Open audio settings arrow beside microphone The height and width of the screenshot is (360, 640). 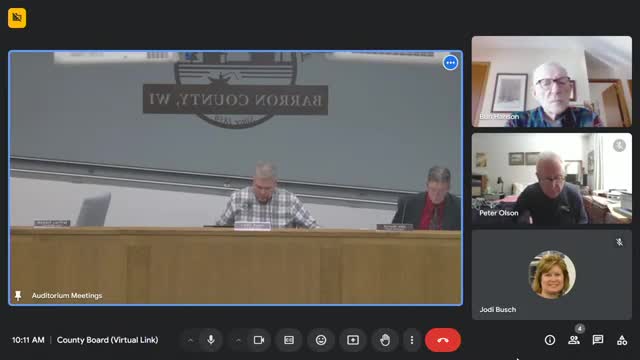click(x=190, y=340)
